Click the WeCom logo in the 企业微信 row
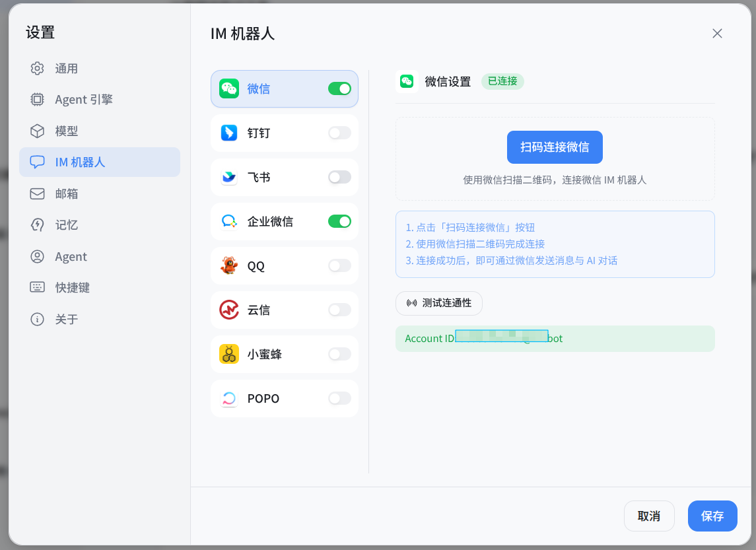 pyautogui.click(x=229, y=221)
